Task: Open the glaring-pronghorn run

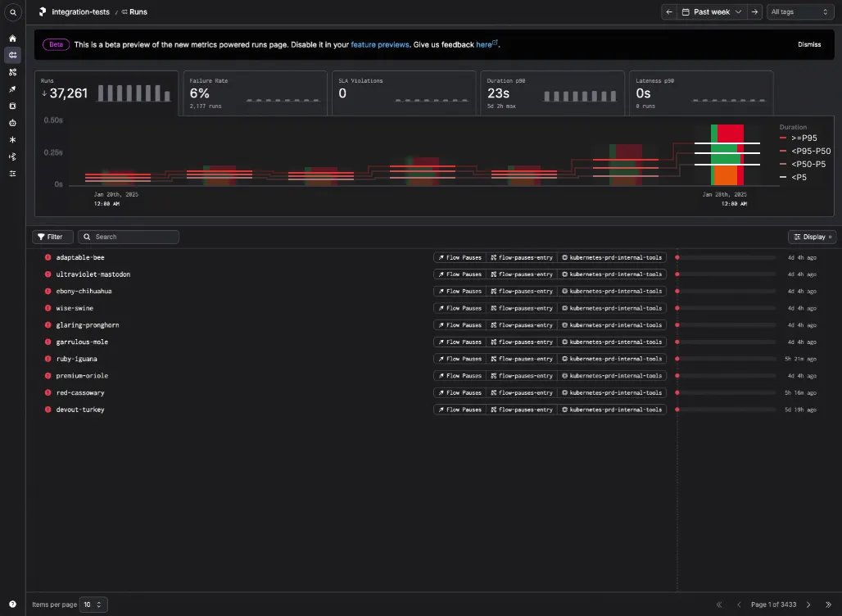Action: click(x=88, y=325)
